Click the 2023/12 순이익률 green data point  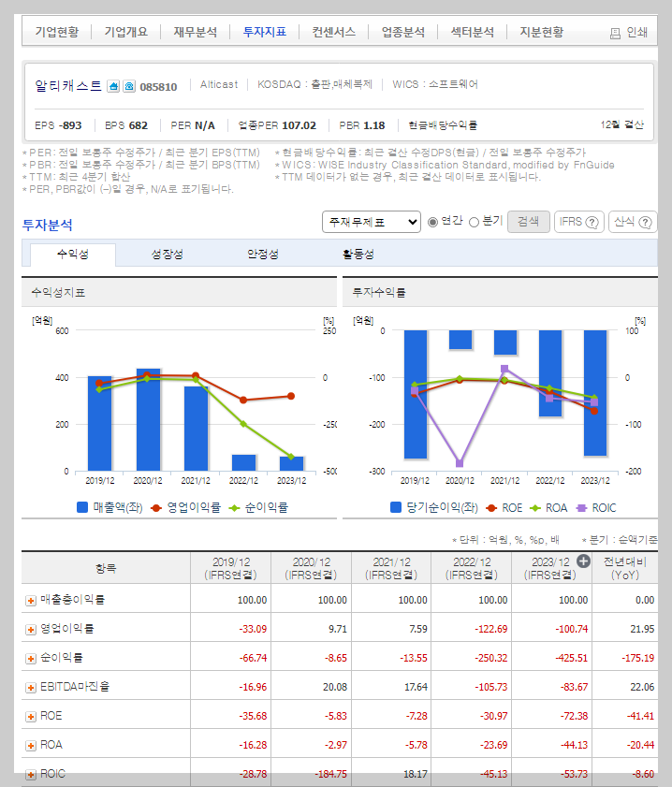291,457
